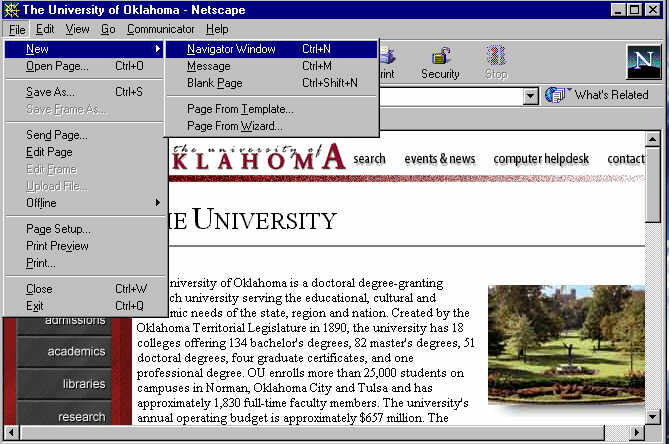This screenshot has height=444, width=669.
Task: Choose Navigator Window from New submenu
Action: click(x=272, y=49)
